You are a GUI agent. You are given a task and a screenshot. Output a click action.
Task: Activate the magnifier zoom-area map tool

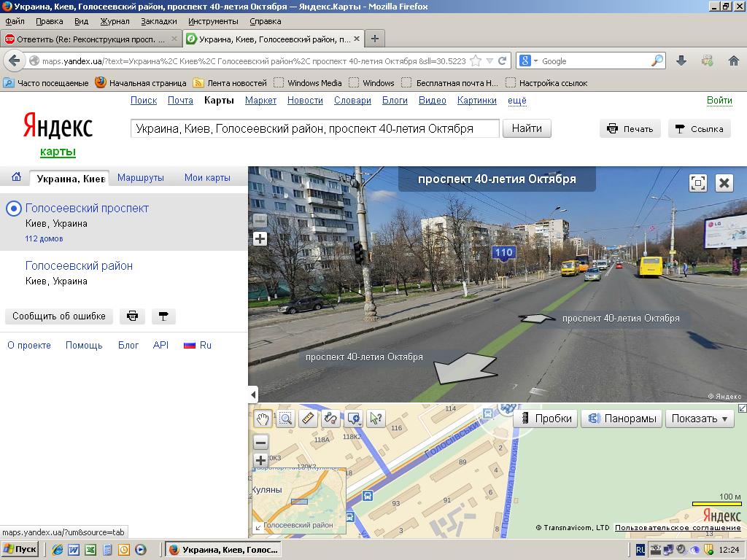coord(285,419)
